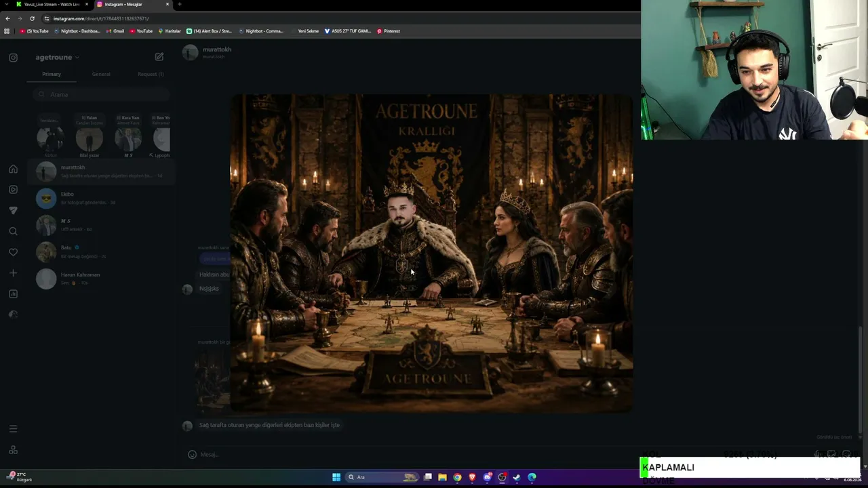The image size is (868, 488).
Task: Open the weather widget on taskbar
Action: 19,477
